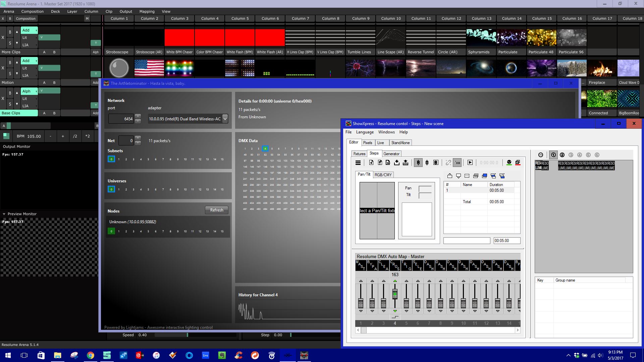644x362 pixels.
Task: Click the face icon with green underline
Action: 509,163
